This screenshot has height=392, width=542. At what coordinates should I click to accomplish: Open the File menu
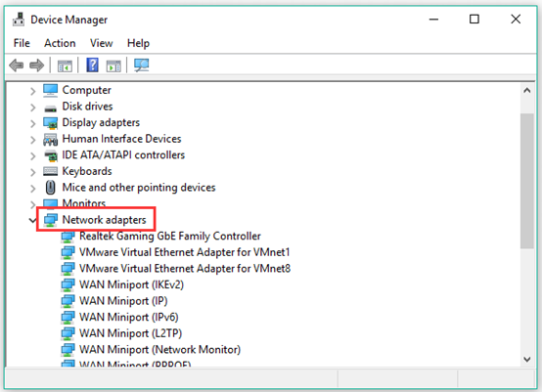[x=22, y=43]
